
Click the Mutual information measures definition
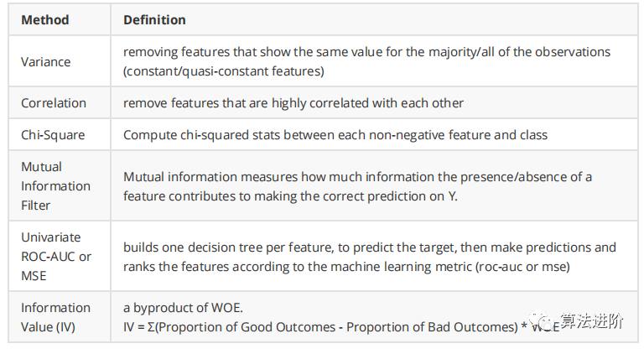(x=357, y=186)
